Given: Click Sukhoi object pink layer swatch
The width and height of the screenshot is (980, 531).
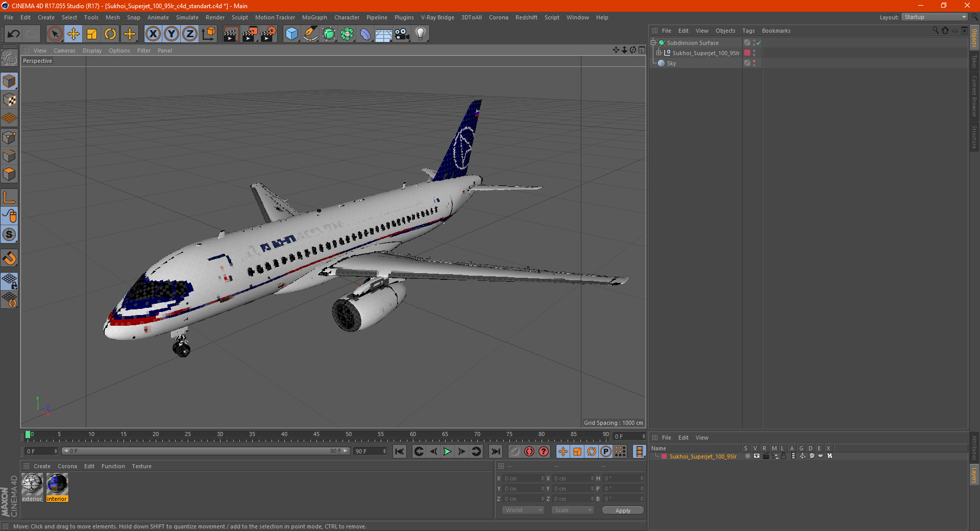Looking at the screenshot, I should click(747, 53).
